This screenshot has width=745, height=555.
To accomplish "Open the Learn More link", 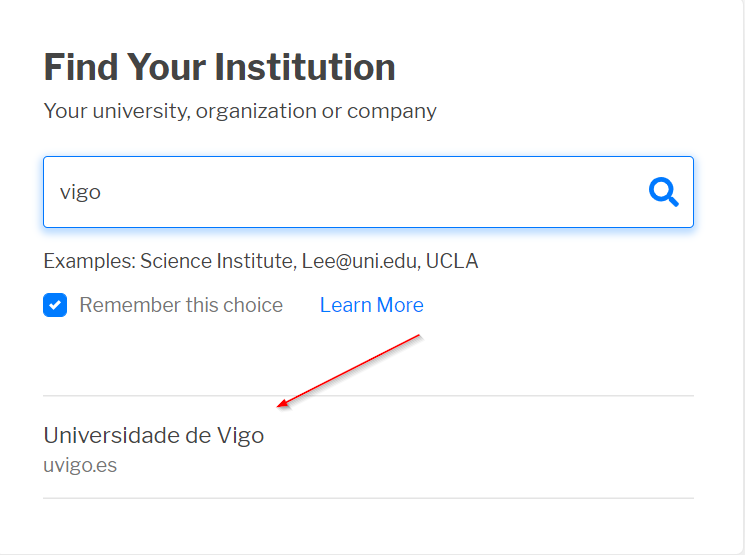I will pos(371,305).
